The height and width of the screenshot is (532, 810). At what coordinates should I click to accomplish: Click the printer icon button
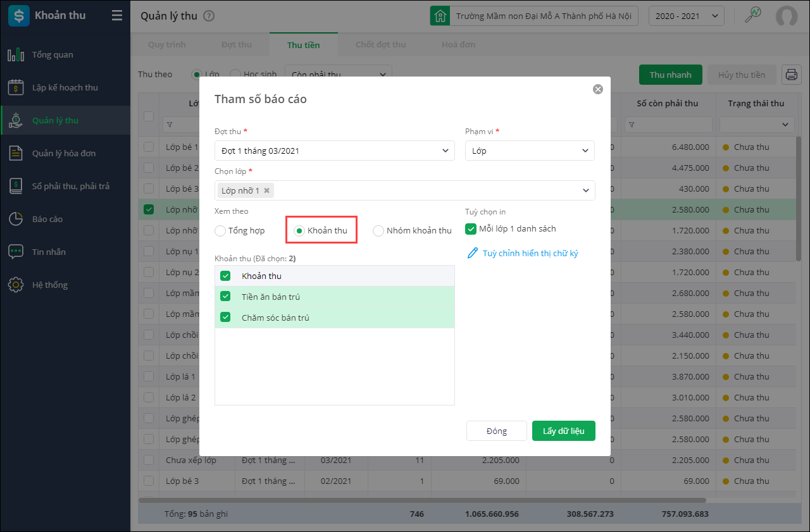pyautogui.click(x=791, y=75)
